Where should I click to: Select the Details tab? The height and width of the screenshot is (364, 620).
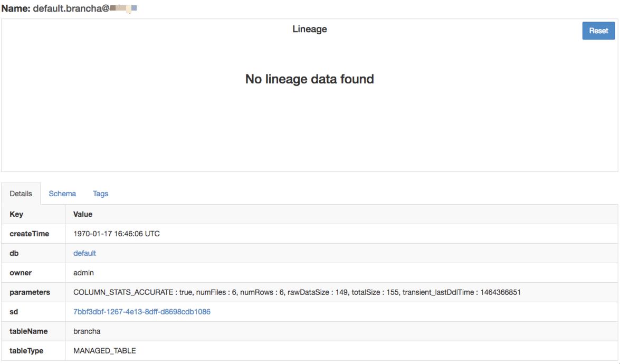[x=21, y=194]
